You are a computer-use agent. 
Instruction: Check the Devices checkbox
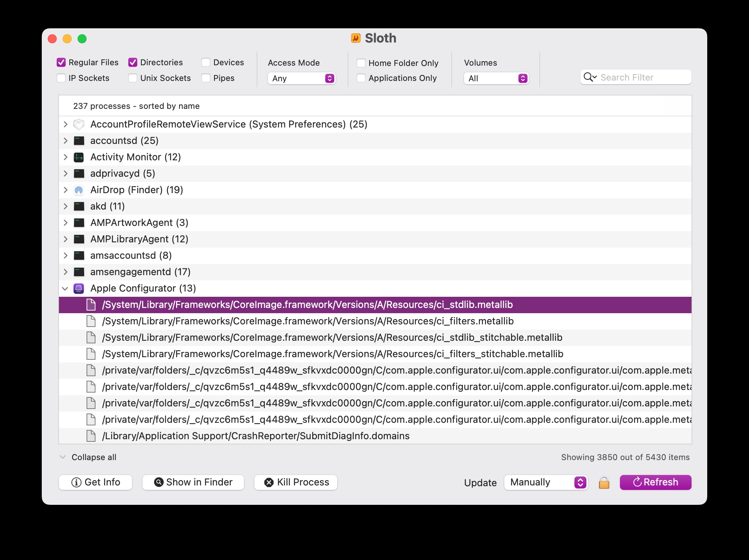206,62
